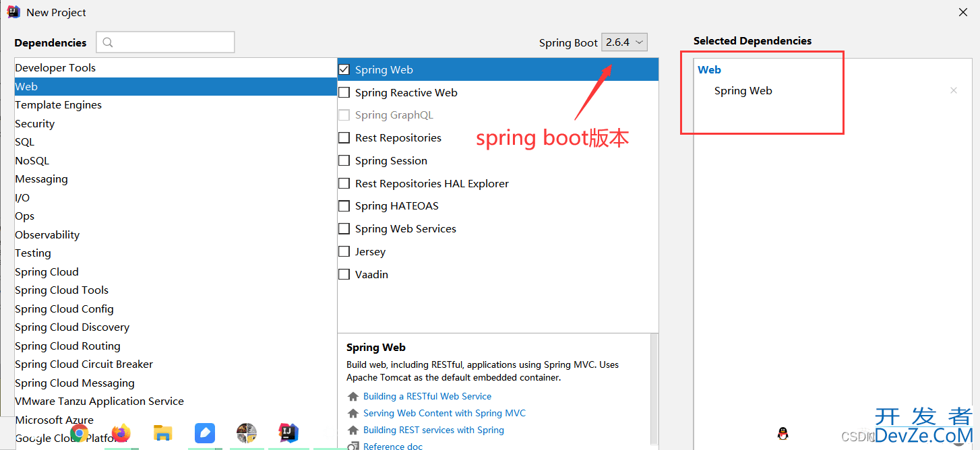Open Building a RESTful Web Service link
This screenshot has width=980, height=450.
(x=427, y=396)
